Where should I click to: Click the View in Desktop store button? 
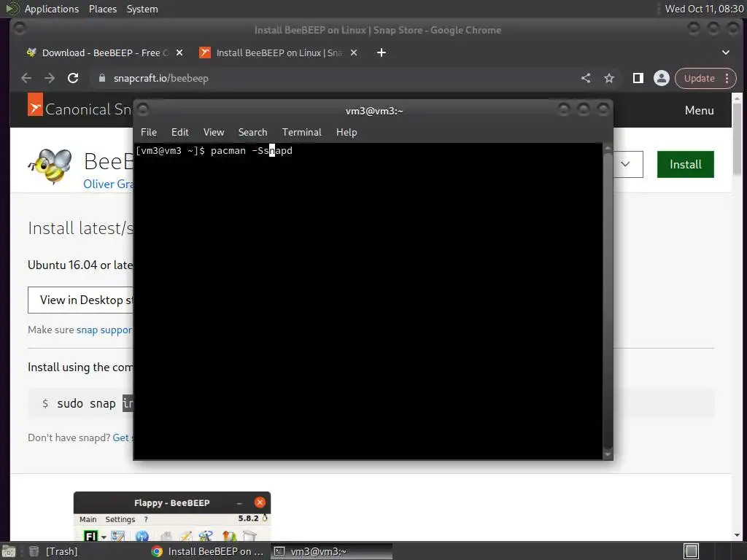tap(80, 300)
